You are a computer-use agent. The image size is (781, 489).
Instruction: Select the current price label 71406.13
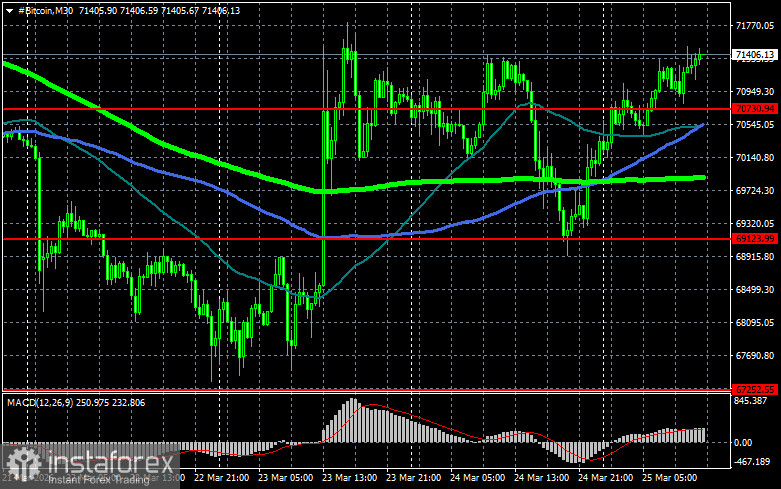[755, 55]
